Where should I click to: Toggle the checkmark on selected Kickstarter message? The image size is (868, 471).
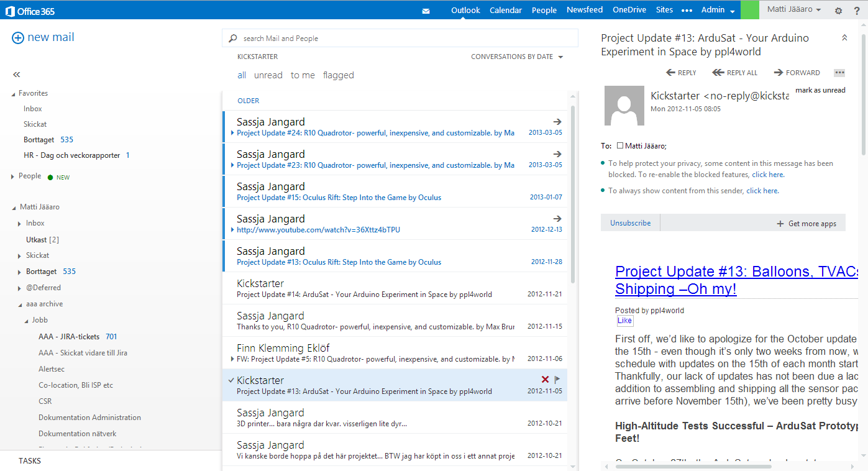(231, 380)
